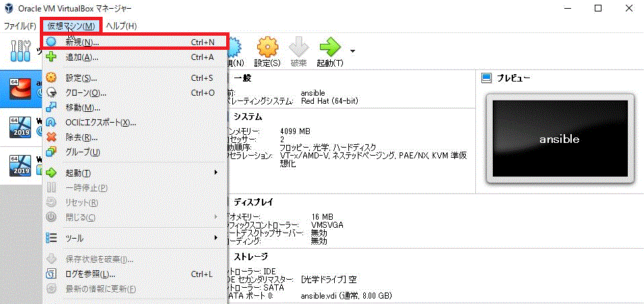Click the 新規(N) toolbar button

[236, 52]
